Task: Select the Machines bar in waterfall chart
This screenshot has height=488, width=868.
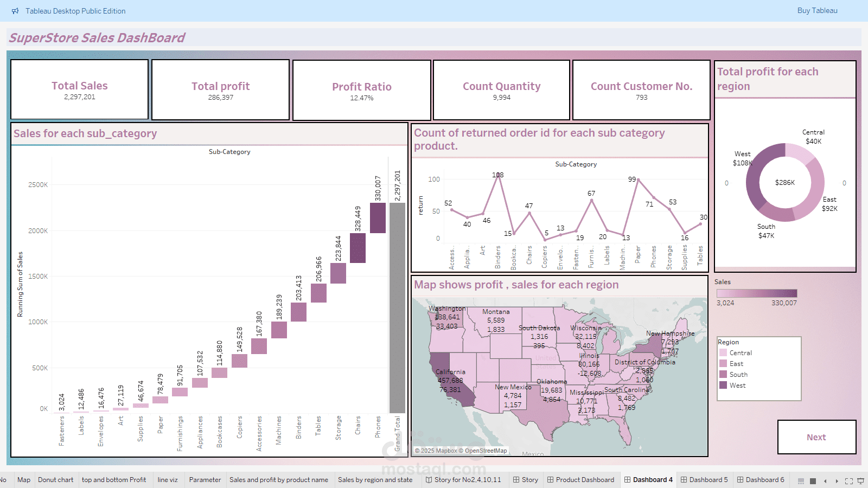Action: click(x=279, y=330)
